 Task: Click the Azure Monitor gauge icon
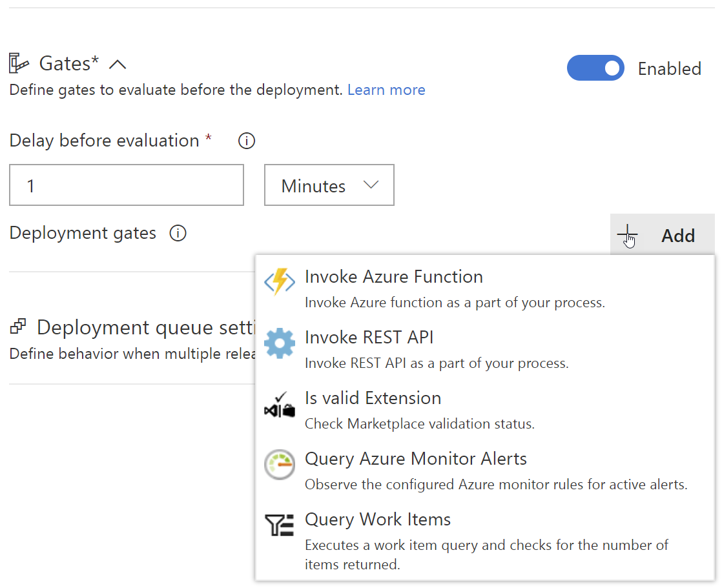coord(280,465)
